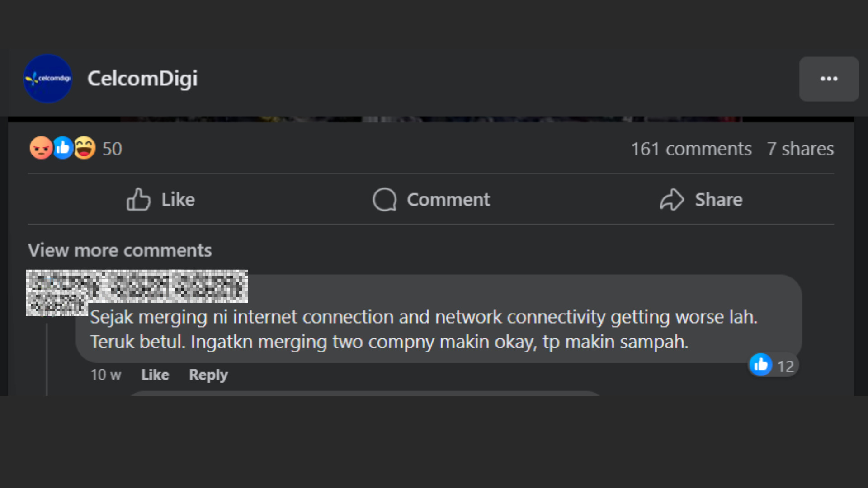Expand View more comments
This screenshot has height=488, width=868.
[x=120, y=250]
